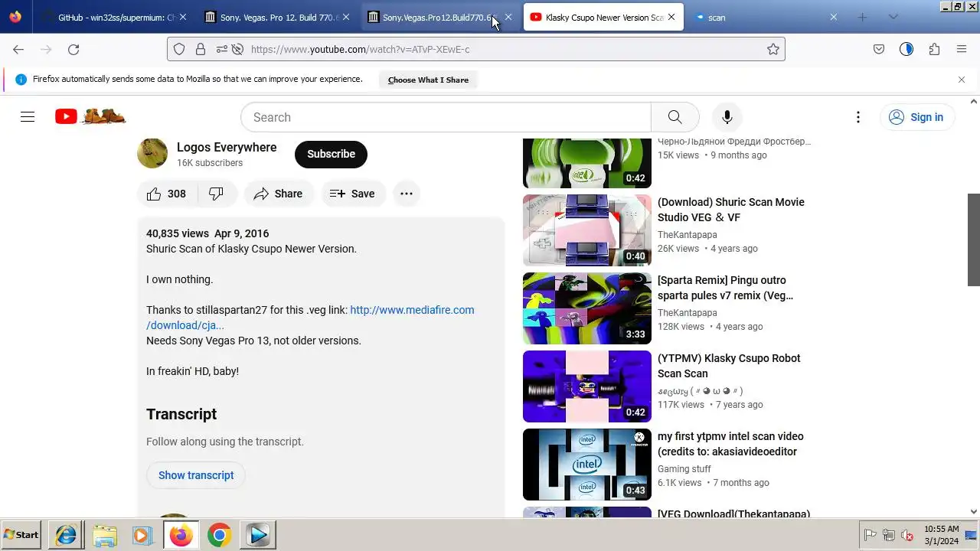The height and width of the screenshot is (551, 980).
Task: Open the Pocket save icon
Action: tap(879, 49)
